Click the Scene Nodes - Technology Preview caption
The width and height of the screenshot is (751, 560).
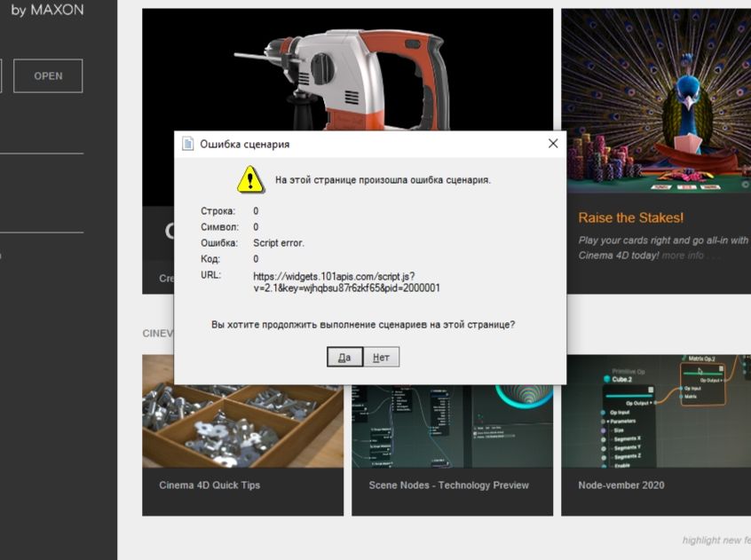[449, 485]
